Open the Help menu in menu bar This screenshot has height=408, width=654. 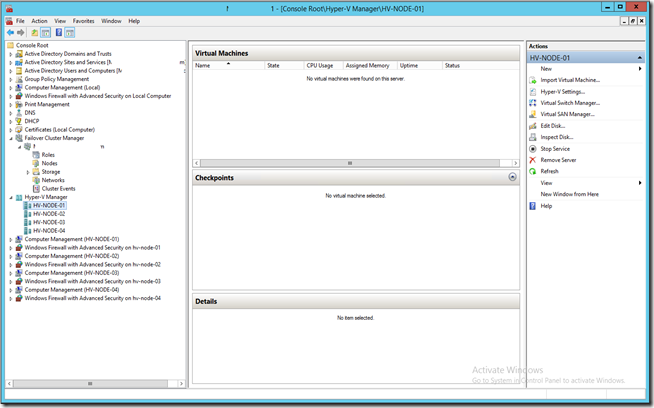click(x=134, y=21)
